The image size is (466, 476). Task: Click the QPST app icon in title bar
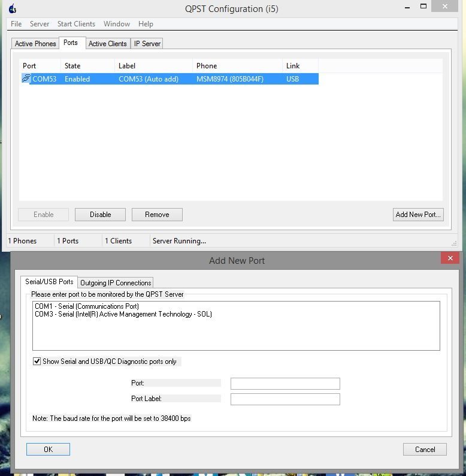(11, 9)
